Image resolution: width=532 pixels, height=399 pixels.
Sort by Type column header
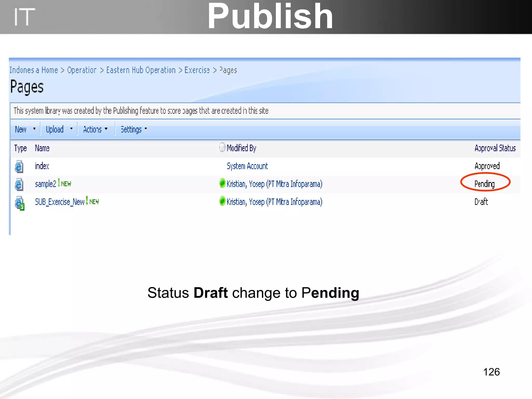pos(21,148)
